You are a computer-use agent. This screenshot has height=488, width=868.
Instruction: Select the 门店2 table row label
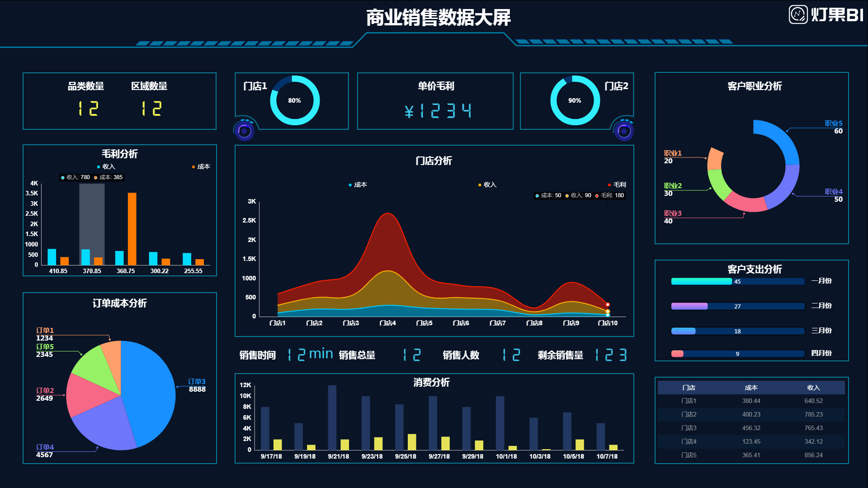click(689, 414)
